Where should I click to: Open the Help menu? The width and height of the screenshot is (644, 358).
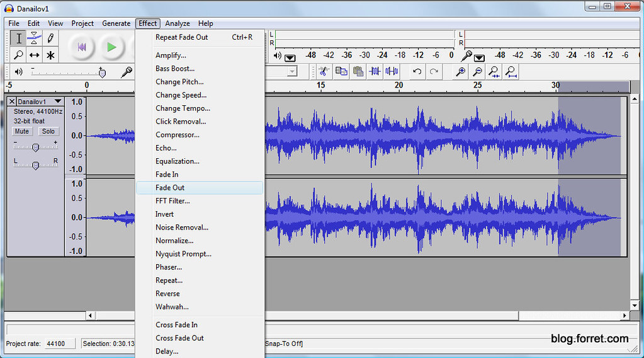click(x=205, y=23)
